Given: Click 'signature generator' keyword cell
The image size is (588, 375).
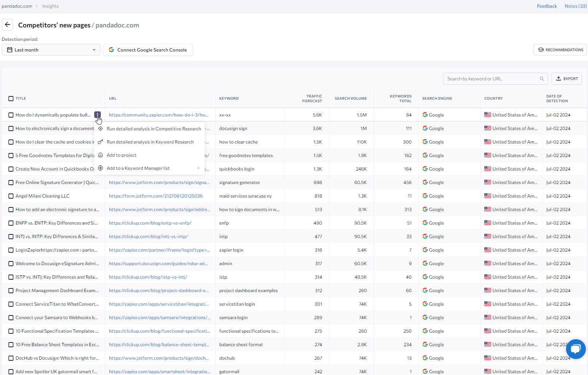Looking at the screenshot, I should [x=240, y=182].
